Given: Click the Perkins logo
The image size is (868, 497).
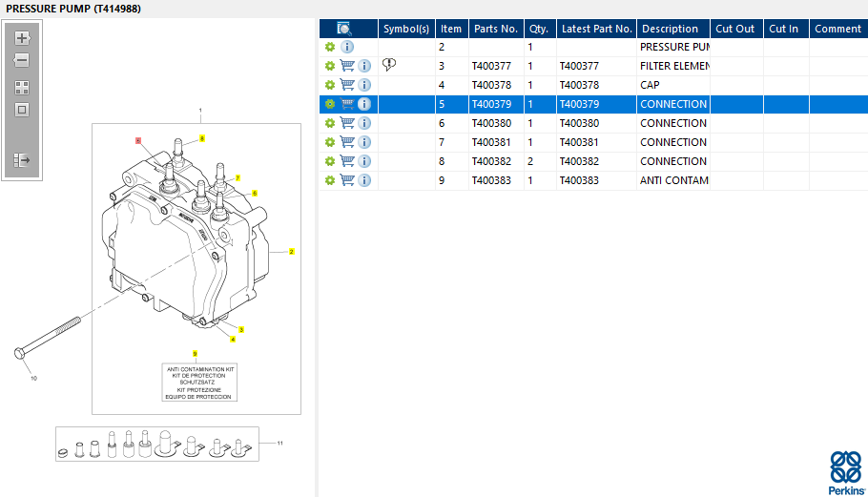Looking at the screenshot, I should tap(846, 470).
